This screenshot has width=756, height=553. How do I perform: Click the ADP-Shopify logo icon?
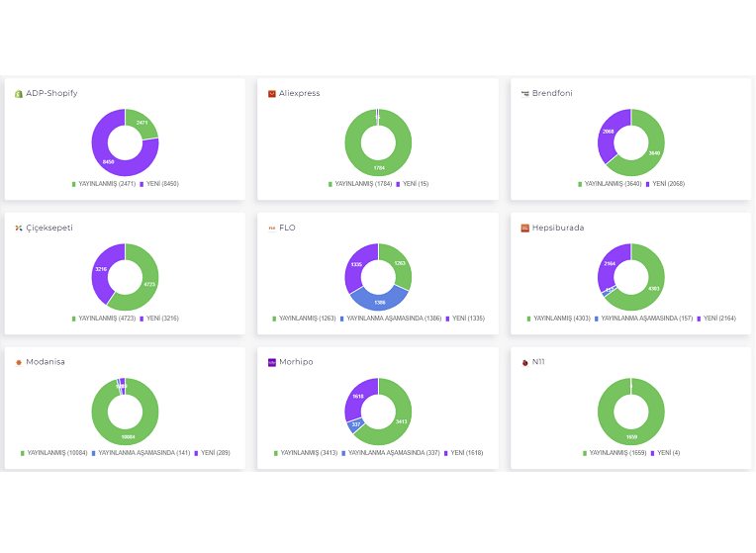(x=19, y=94)
